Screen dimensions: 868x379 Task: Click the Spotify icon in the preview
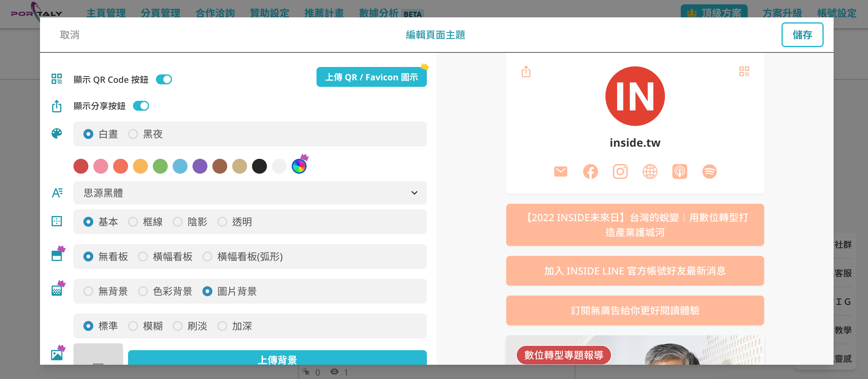(709, 171)
